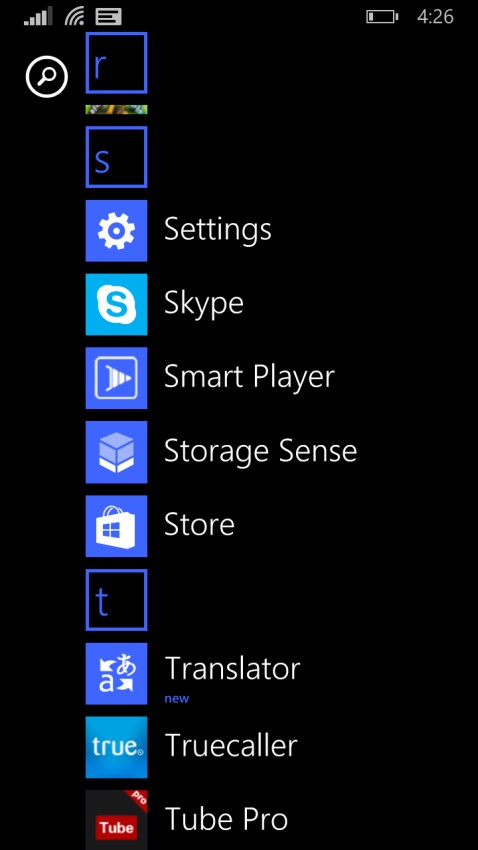The width and height of the screenshot is (478, 850).
Task: Open the Storage Sense cube icon
Action: click(x=117, y=452)
